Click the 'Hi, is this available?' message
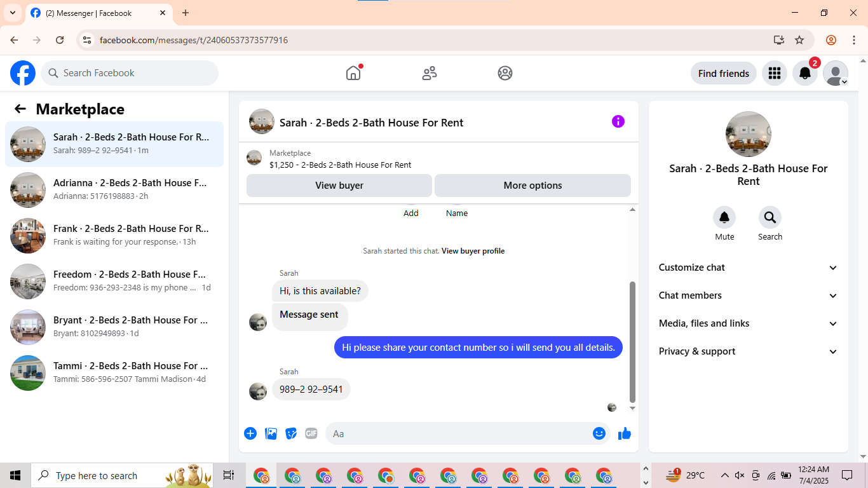Screen dimensions: 868x488 tap(320, 291)
